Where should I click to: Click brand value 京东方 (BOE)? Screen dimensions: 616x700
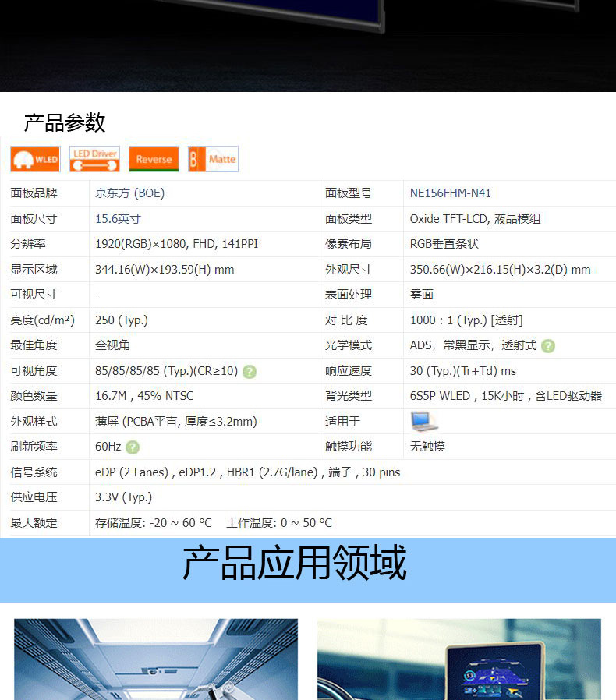click(x=129, y=193)
